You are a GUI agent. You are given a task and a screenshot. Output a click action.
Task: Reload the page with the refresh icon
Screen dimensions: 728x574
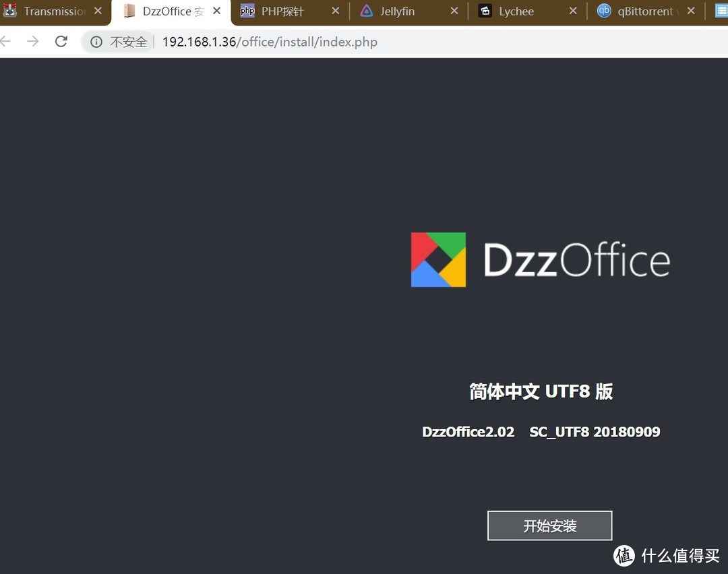tap(61, 42)
